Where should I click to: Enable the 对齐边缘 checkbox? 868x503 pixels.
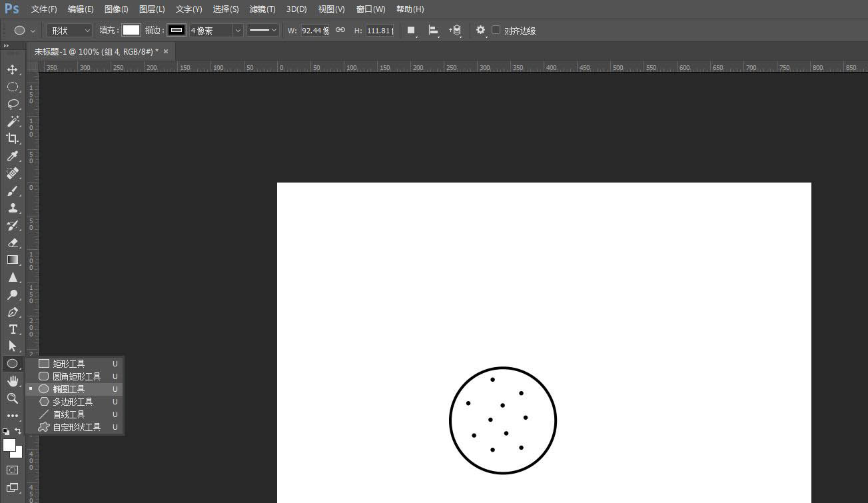(496, 30)
